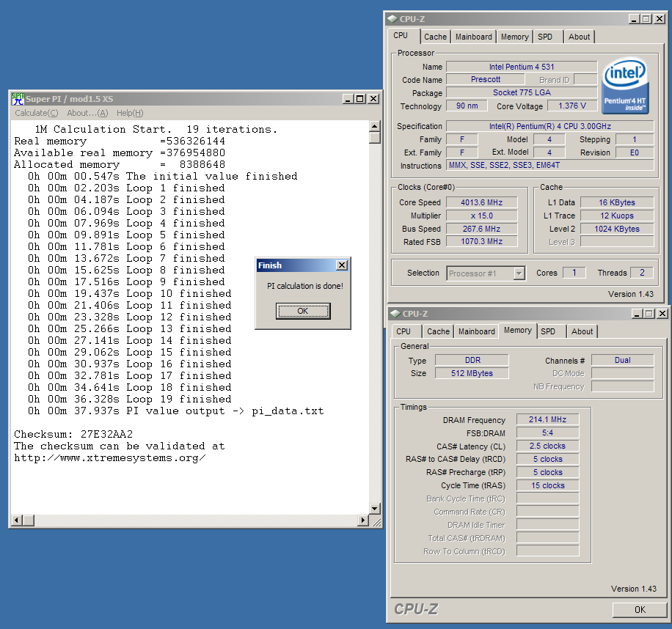Click horizontal scrollbar thumb in Super PI
Image resolution: width=672 pixels, height=629 pixels.
(29, 521)
